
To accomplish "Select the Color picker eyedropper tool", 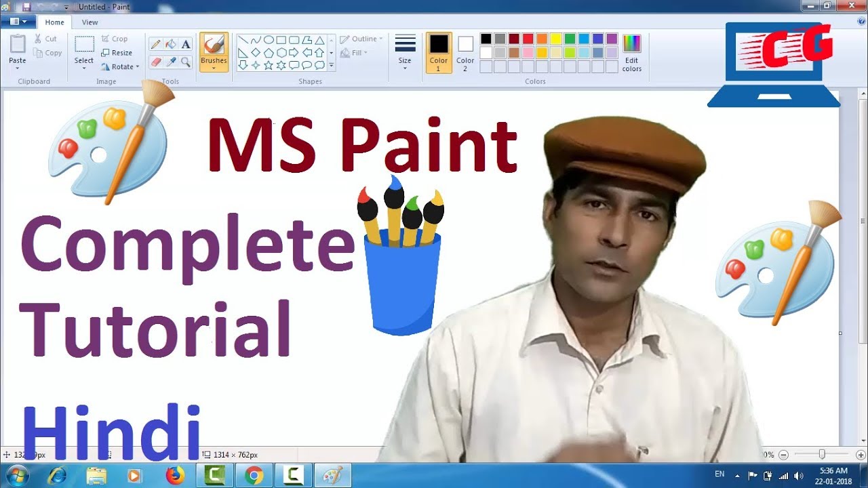I will (171, 62).
